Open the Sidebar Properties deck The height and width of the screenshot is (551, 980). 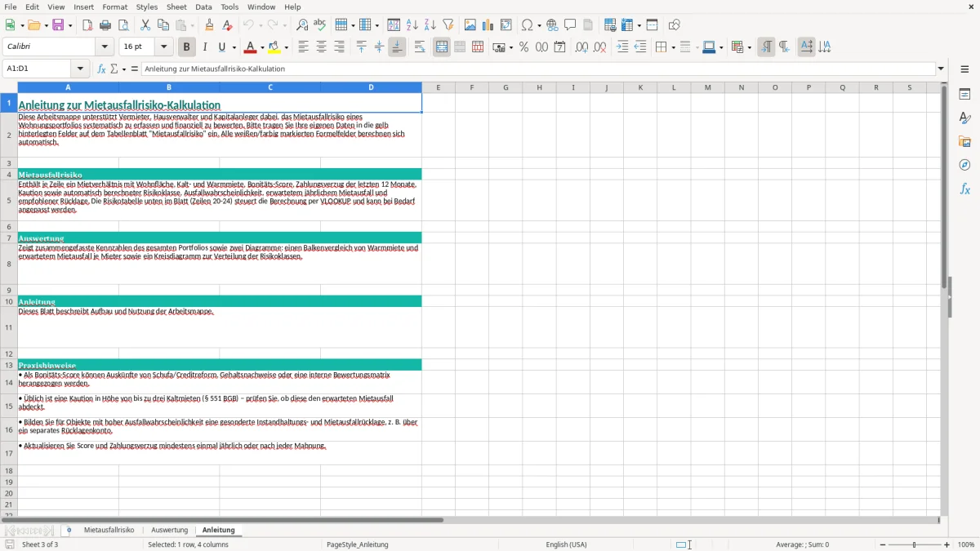964,95
